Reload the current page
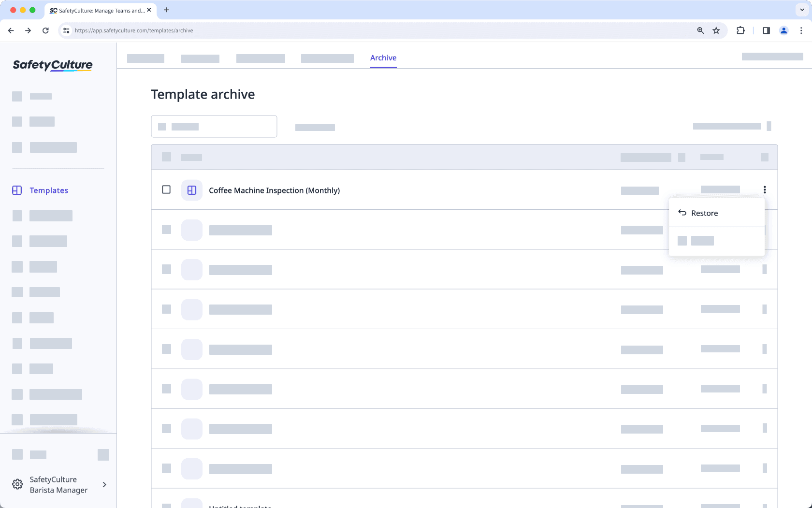This screenshot has width=812, height=508. [x=45, y=30]
